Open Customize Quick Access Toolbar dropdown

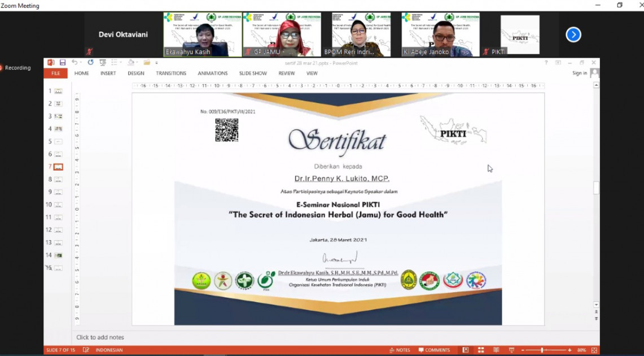156,63
